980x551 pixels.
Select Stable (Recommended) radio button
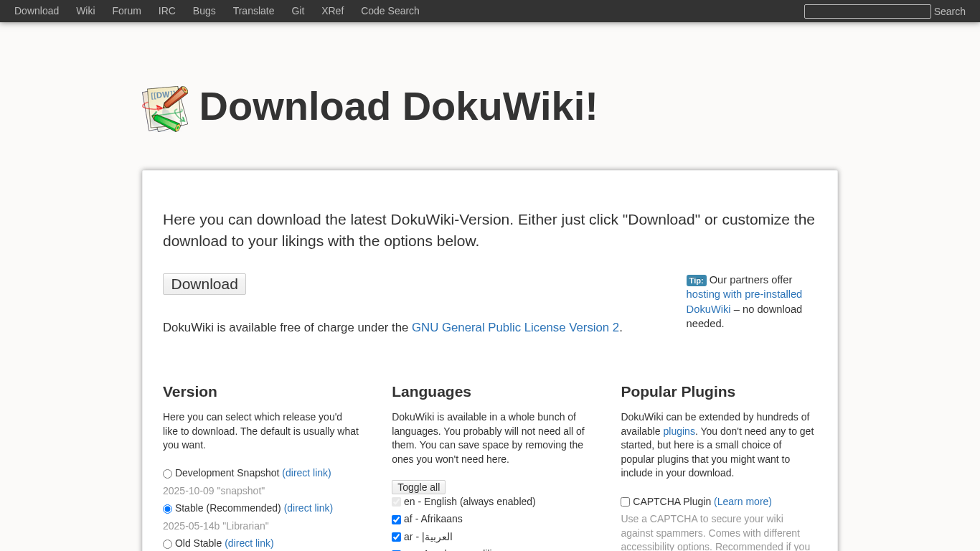168,509
